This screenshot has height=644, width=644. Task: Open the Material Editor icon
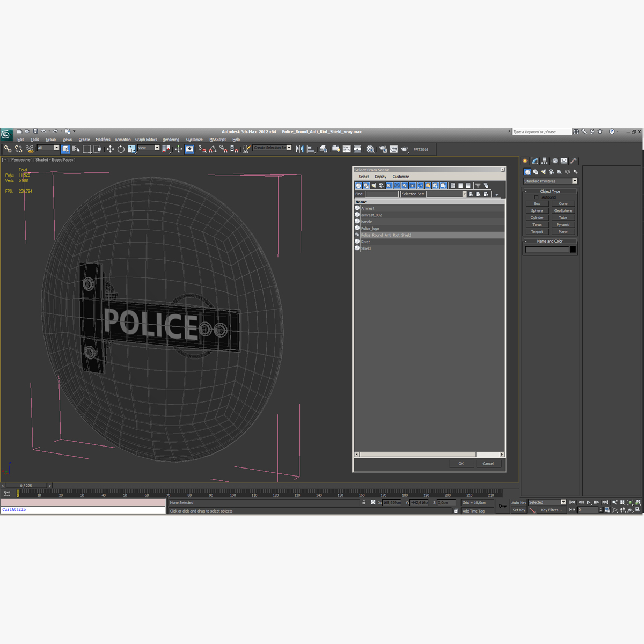(x=370, y=149)
